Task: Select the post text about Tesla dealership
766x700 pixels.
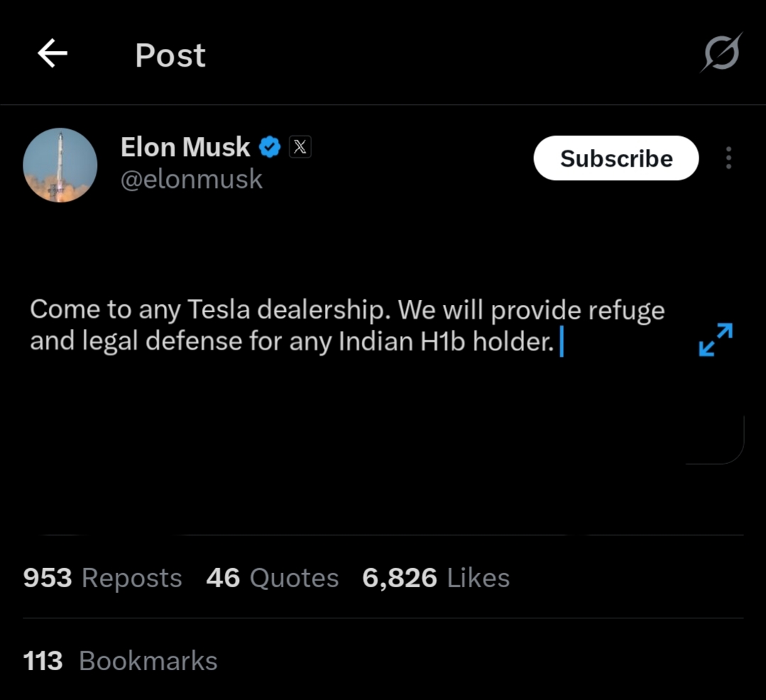Action: coord(348,326)
